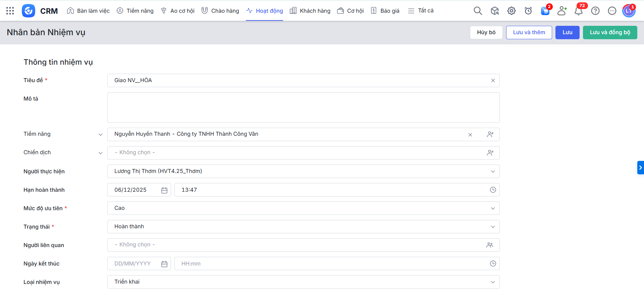Open the notifications bell icon

point(578,11)
